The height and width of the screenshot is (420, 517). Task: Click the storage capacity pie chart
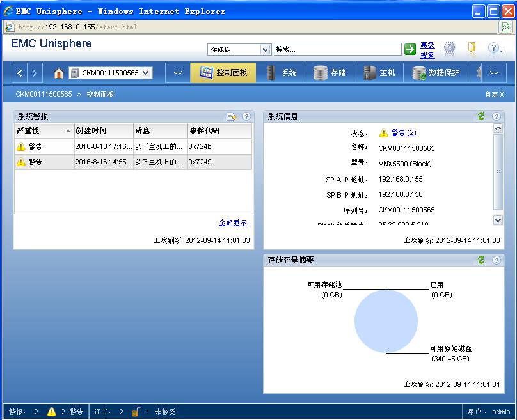click(386, 321)
